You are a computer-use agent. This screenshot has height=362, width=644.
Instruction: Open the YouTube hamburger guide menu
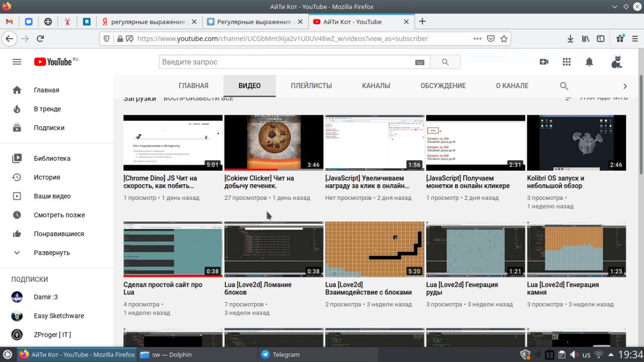(17, 62)
